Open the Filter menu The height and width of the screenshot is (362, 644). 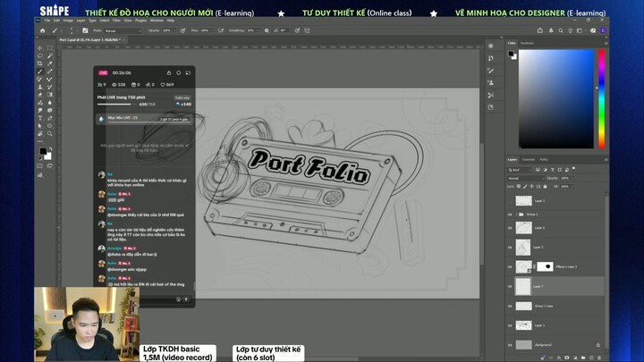(x=116, y=20)
